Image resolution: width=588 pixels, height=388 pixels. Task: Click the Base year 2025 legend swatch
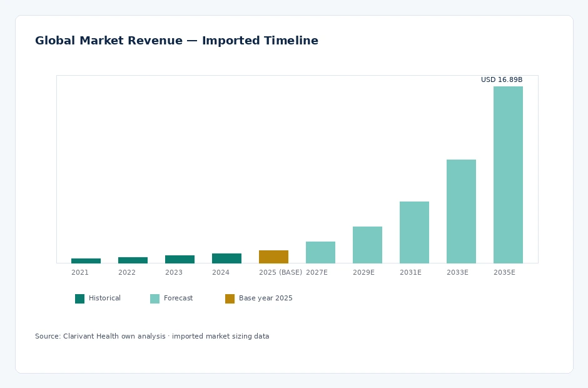(230, 299)
